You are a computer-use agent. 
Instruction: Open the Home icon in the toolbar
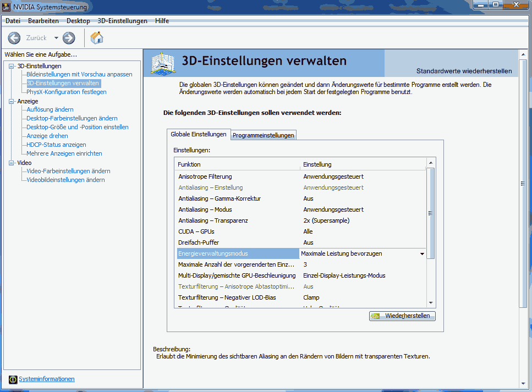pyautogui.click(x=97, y=37)
